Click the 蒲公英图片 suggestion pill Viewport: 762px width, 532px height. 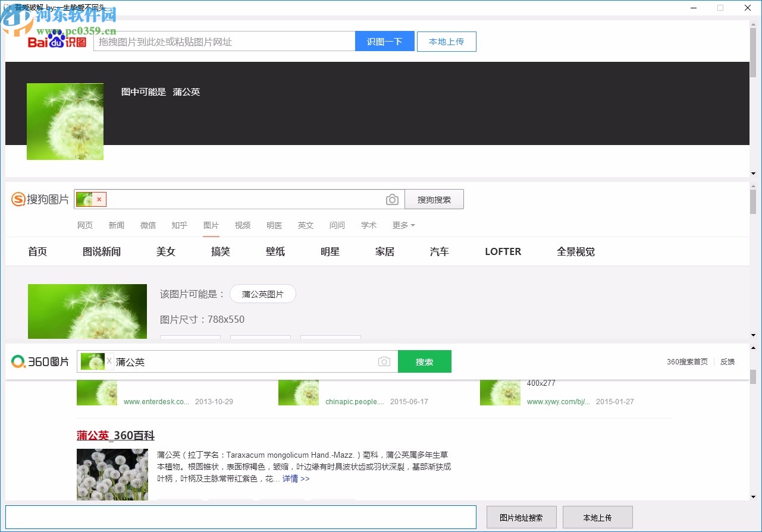[262, 294]
